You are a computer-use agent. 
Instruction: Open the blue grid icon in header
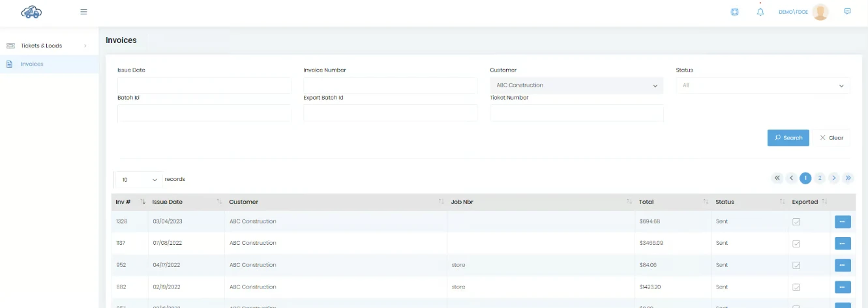point(734,12)
